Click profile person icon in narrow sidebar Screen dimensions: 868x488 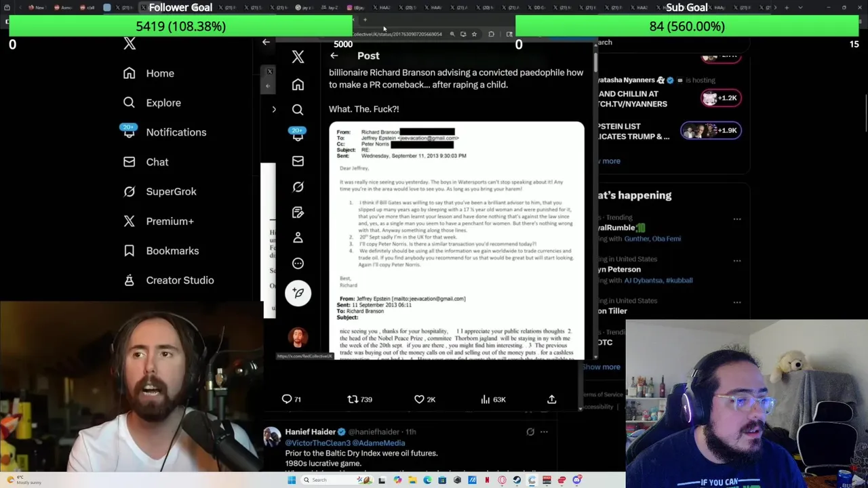[298, 238]
